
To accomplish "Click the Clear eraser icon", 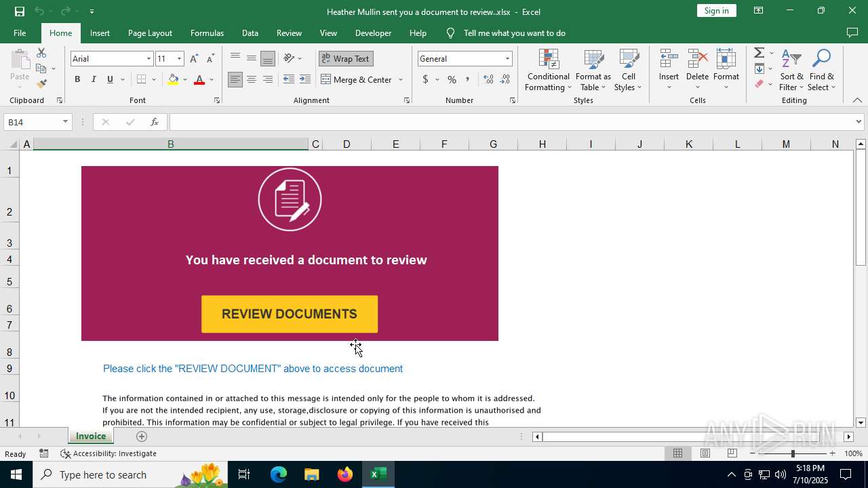I will click(x=759, y=84).
